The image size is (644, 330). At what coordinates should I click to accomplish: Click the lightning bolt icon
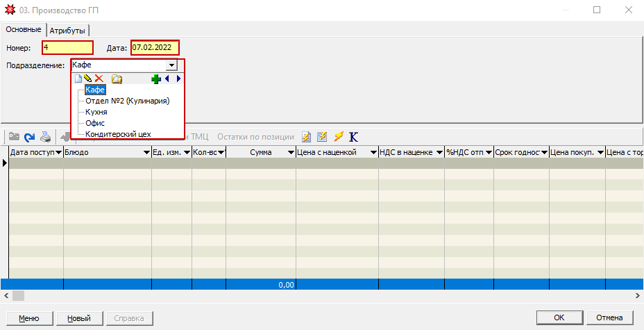pyautogui.click(x=339, y=137)
